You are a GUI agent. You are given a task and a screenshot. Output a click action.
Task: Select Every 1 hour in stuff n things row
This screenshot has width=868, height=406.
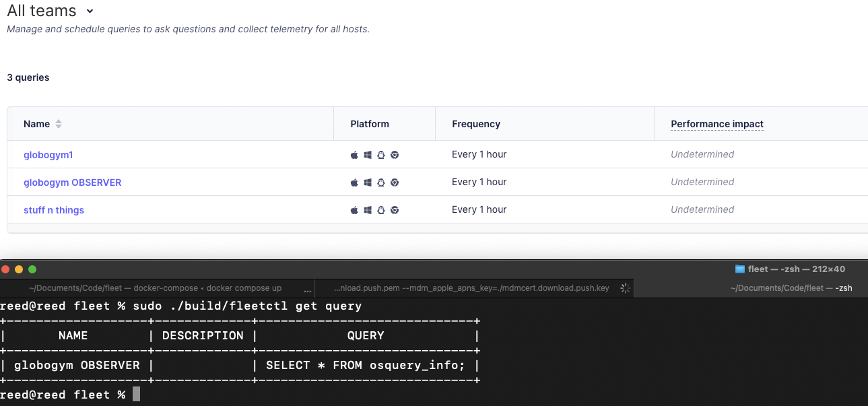pyautogui.click(x=479, y=209)
